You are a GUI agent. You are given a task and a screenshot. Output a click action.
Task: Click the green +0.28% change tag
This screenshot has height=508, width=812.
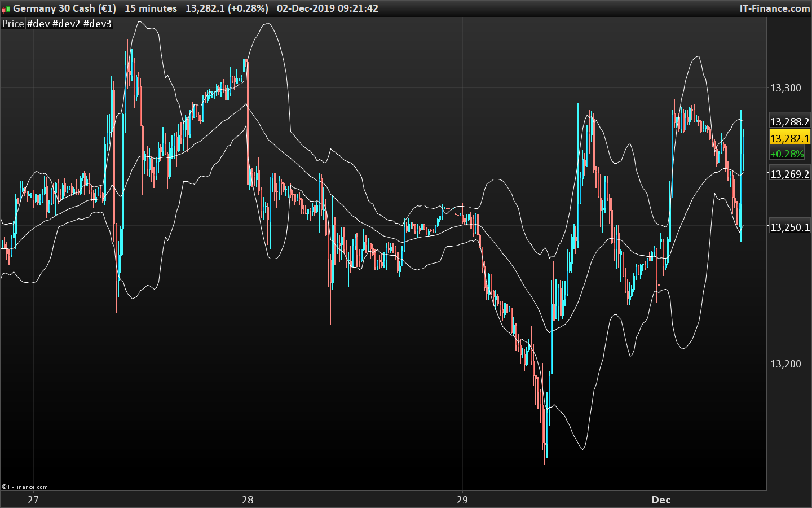pyautogui.click(x=787, y=154)
